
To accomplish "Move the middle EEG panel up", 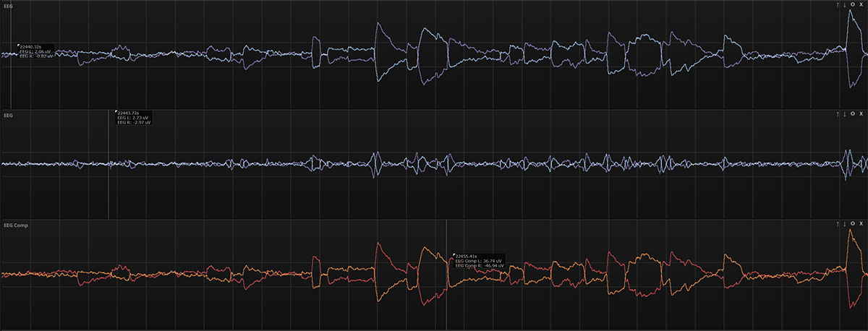I will tap(838, 114).
